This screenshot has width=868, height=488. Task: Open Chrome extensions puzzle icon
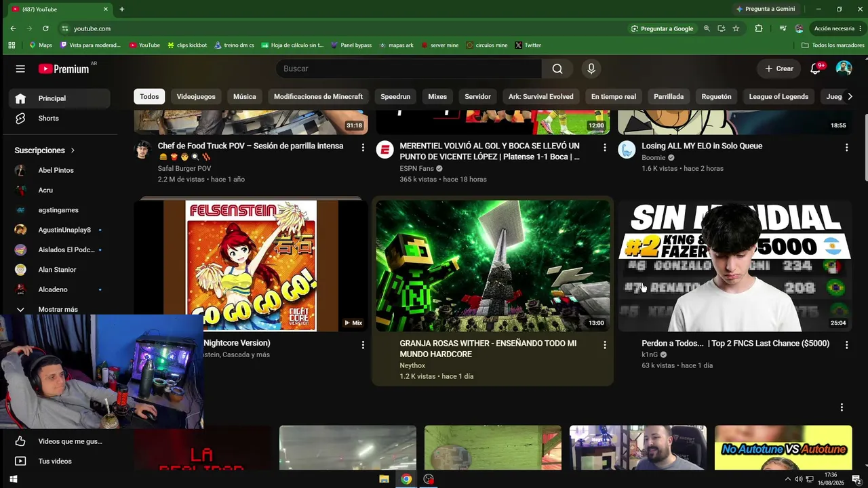point(759,28)
